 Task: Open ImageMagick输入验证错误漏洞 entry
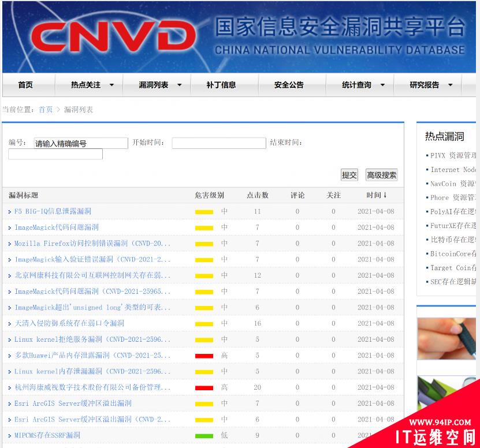(92, 259)
